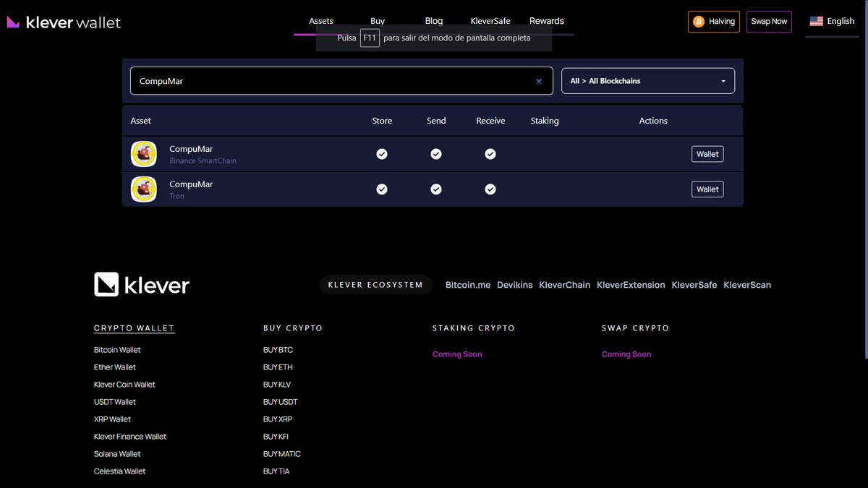Screen dimensions: 868x488
Task: Click the BUY KLV link
Action: (x=277, y=385)
